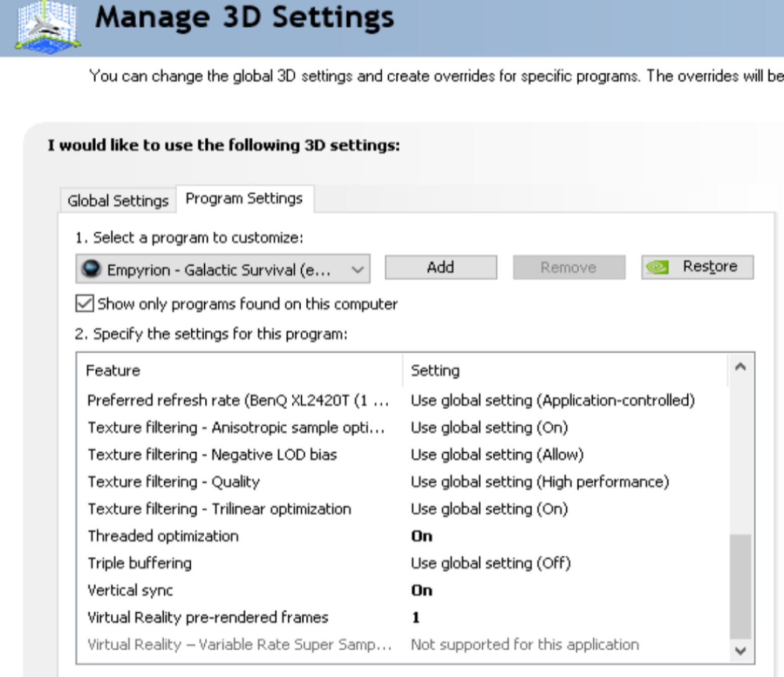Viewport: 784px width, 677px height.
Task: Click the Remove button
Action: 569,267
